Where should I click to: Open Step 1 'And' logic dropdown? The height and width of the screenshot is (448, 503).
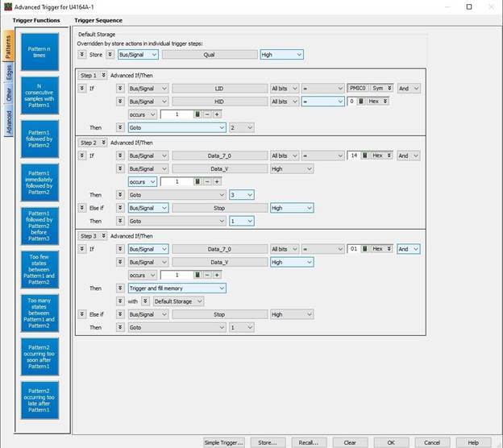[x=409, y=88]
